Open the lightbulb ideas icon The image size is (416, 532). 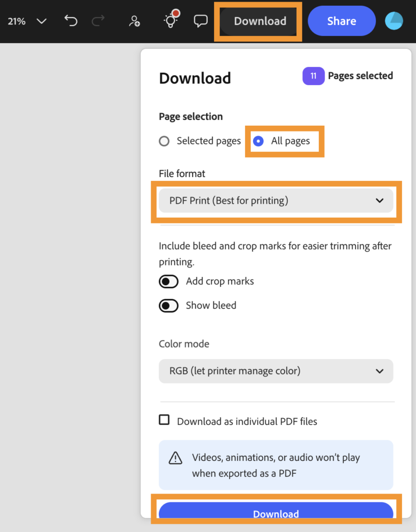[x=170, y=21]
